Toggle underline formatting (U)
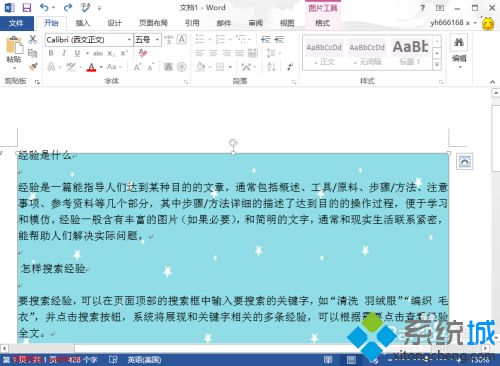Viewport: 500px width, 366px height. click(77, 53)
